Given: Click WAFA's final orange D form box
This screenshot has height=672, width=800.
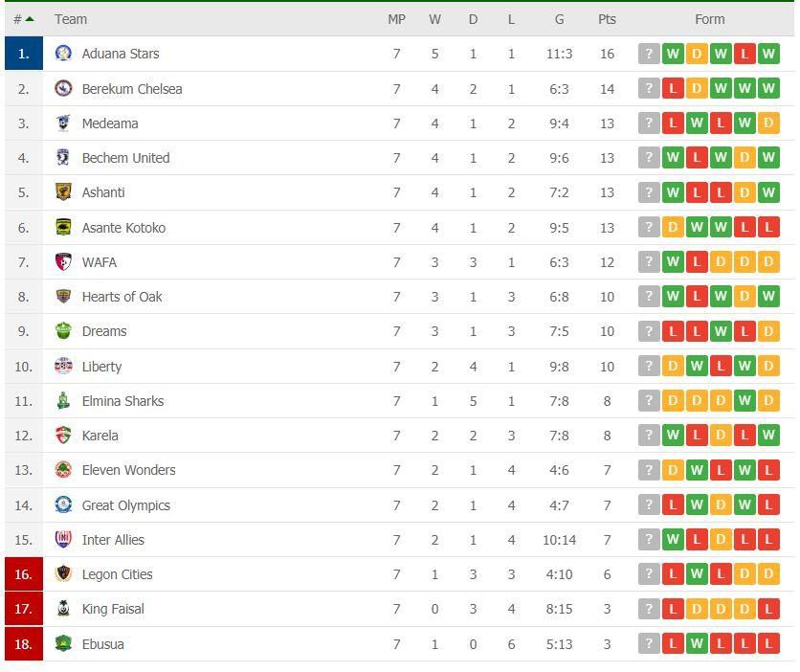Looking at the screenshot, I should [768, 261].
